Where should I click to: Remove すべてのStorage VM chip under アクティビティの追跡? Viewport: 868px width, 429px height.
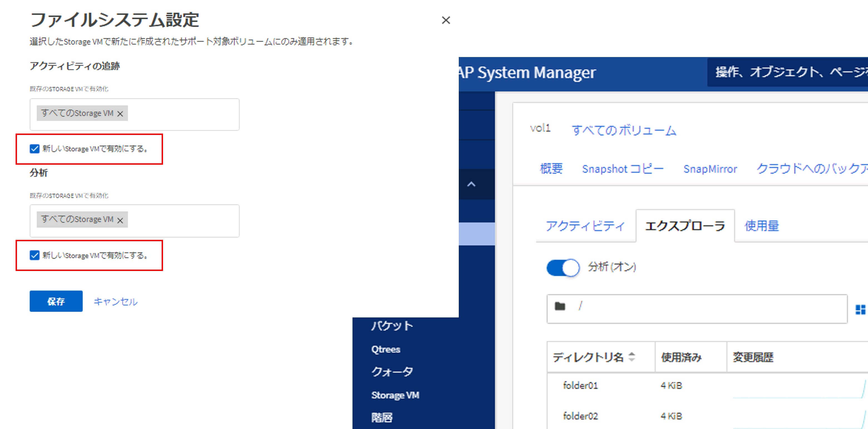click(x=120, y=114)
